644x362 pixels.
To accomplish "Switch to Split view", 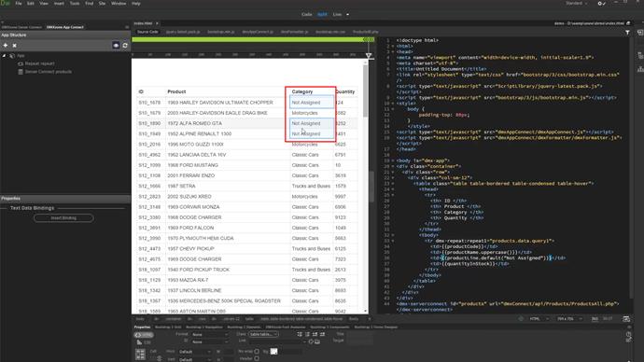I will pos(322,14).
